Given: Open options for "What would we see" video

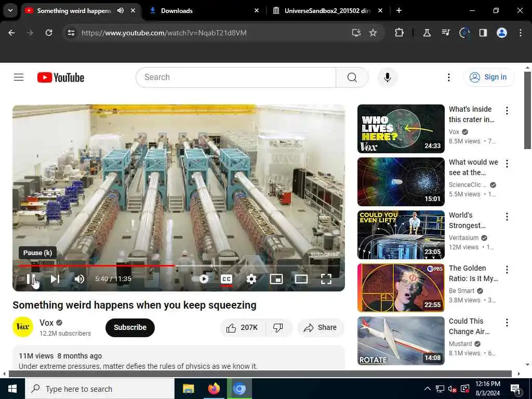Looking at the screenshot, I should (x=507, y=164).
